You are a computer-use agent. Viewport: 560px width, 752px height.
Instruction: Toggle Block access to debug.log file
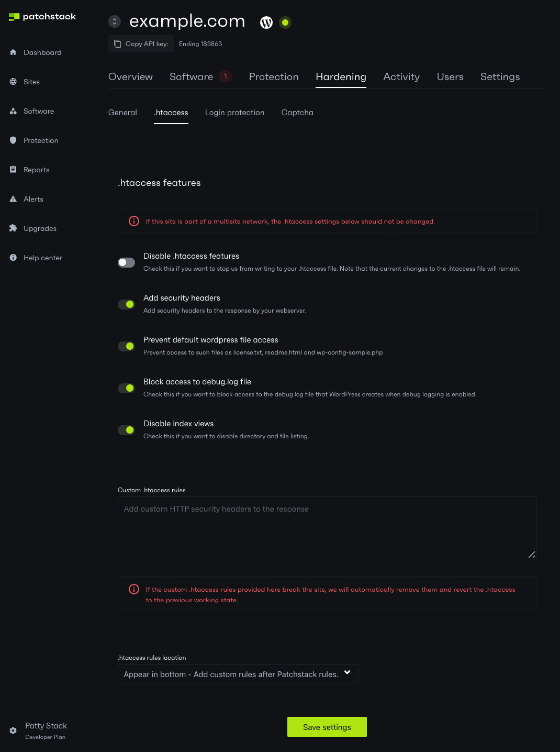coord(126,388)
